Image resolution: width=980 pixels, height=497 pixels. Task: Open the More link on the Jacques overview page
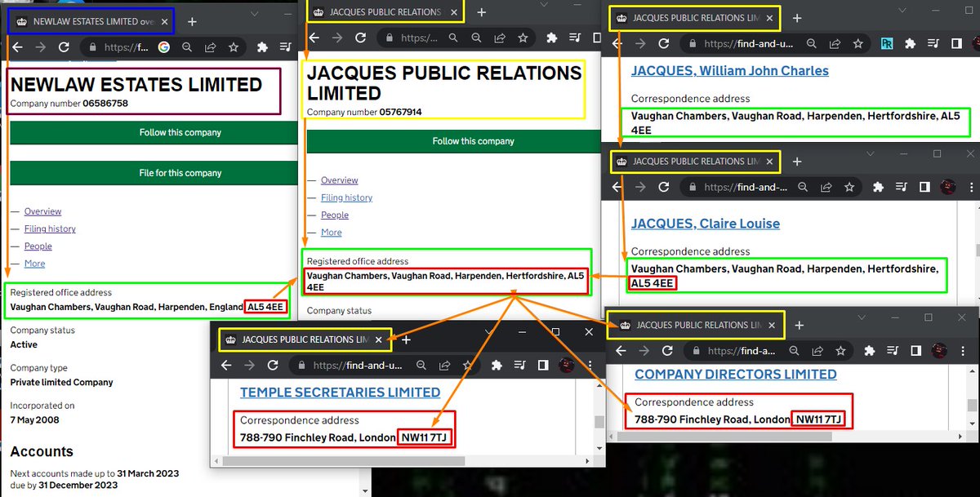coord(332,233)
